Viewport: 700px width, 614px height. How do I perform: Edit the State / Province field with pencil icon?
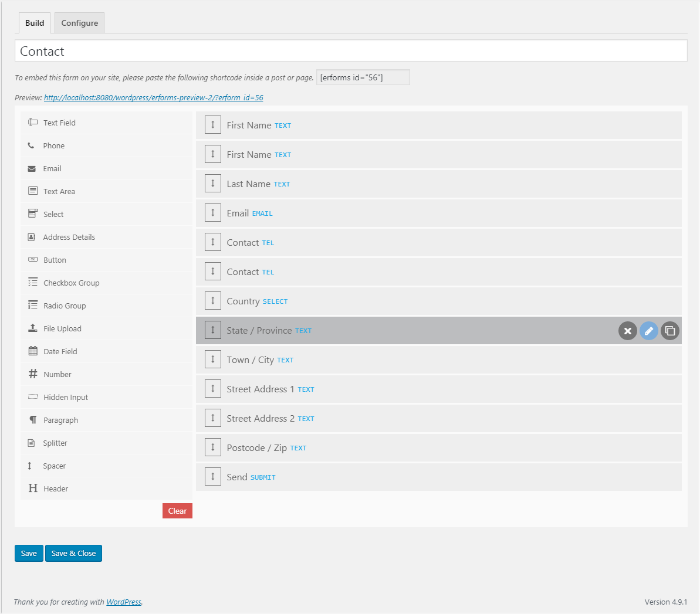[649, 331]
